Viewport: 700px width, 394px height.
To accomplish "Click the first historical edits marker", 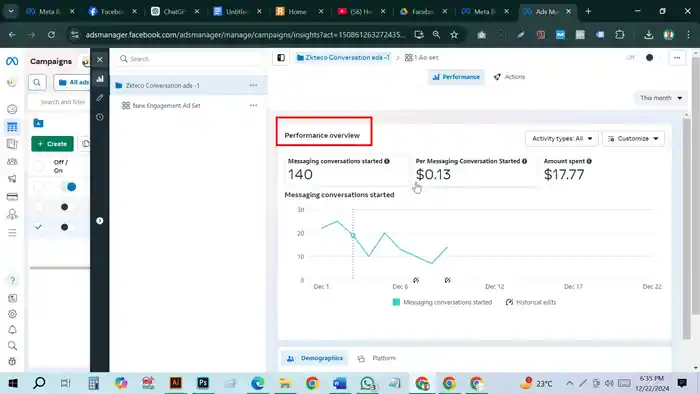I will pos(416,280).
